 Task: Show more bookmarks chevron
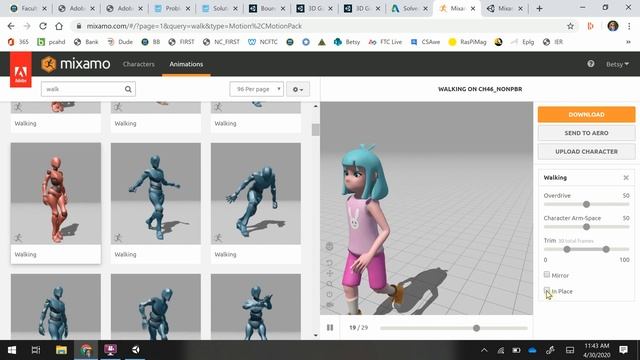point(628,42)
